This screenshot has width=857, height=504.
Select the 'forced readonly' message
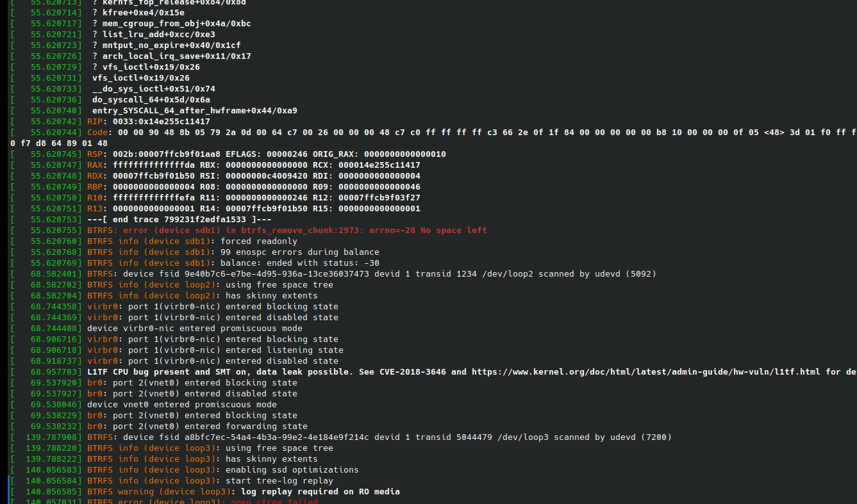pyautogui.click(x=259, y=241)
